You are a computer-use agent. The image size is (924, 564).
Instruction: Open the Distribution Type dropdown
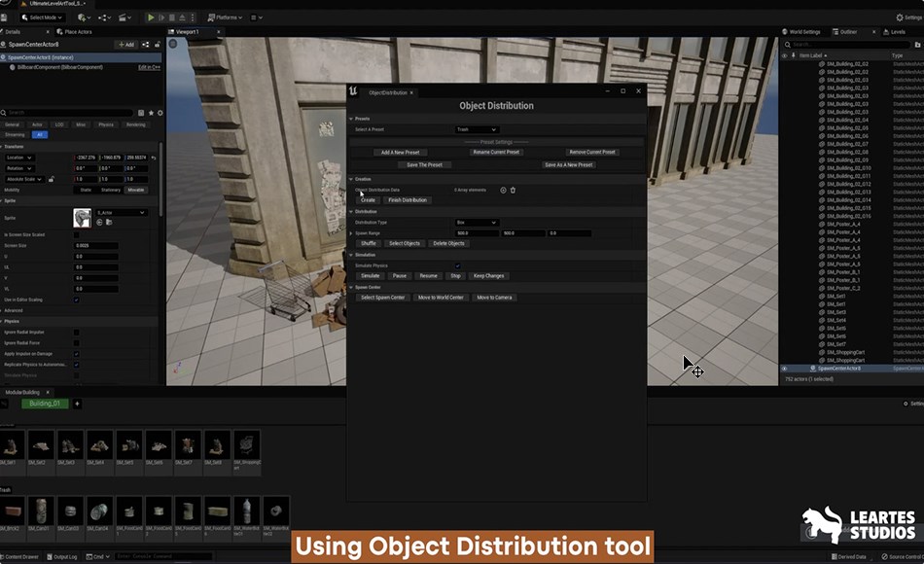click(x=477, y=222)
